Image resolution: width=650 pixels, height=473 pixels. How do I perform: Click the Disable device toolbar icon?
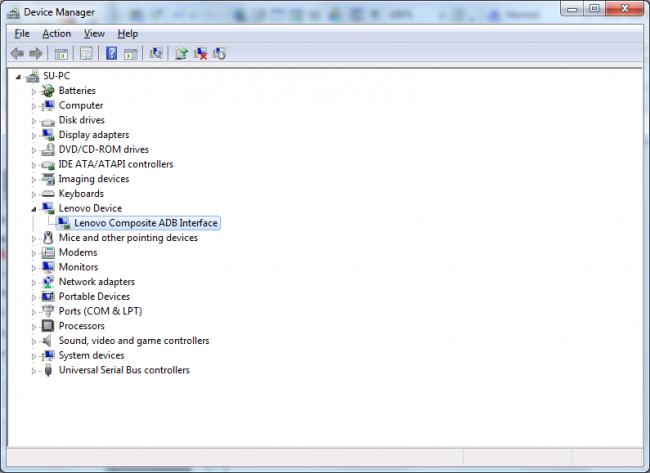point(219,53)
